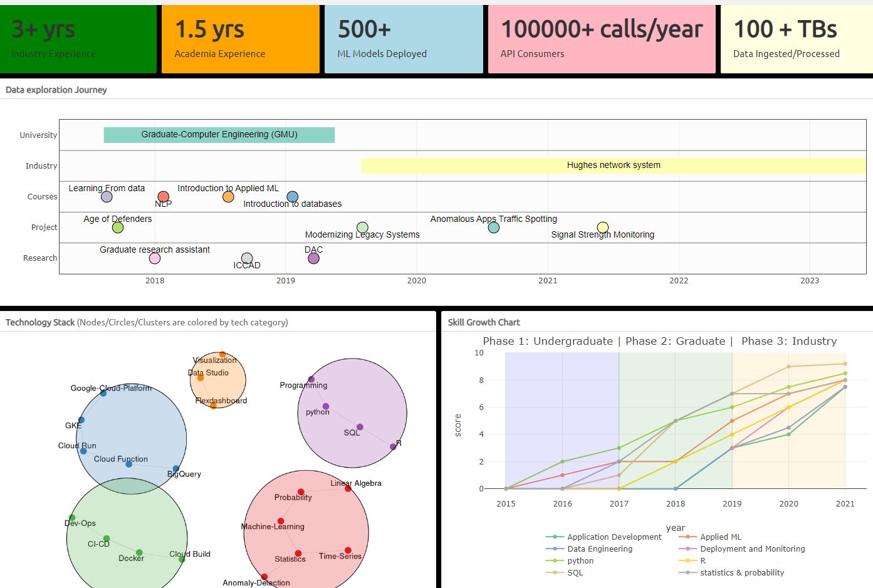Click the 500+ ML Models Deployed box
This screenshot has height=588, width=873.
(x=404, y=39)
